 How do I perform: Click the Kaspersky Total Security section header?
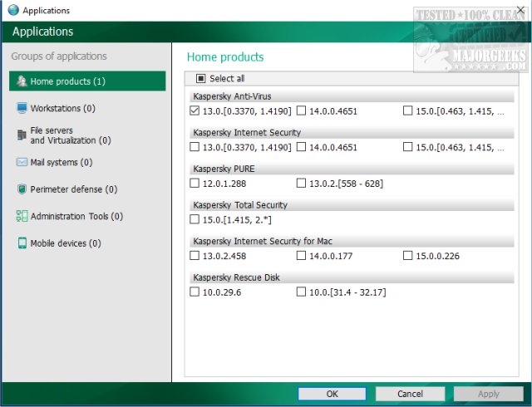pos(352,205)
